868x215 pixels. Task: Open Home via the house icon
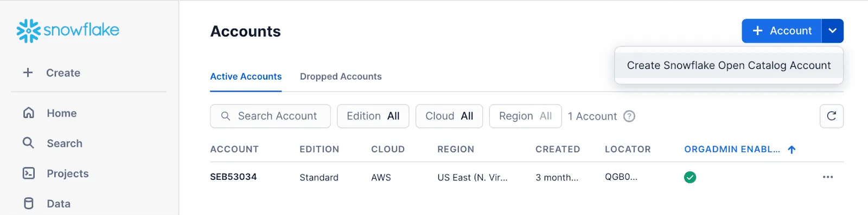coord(29,113)
